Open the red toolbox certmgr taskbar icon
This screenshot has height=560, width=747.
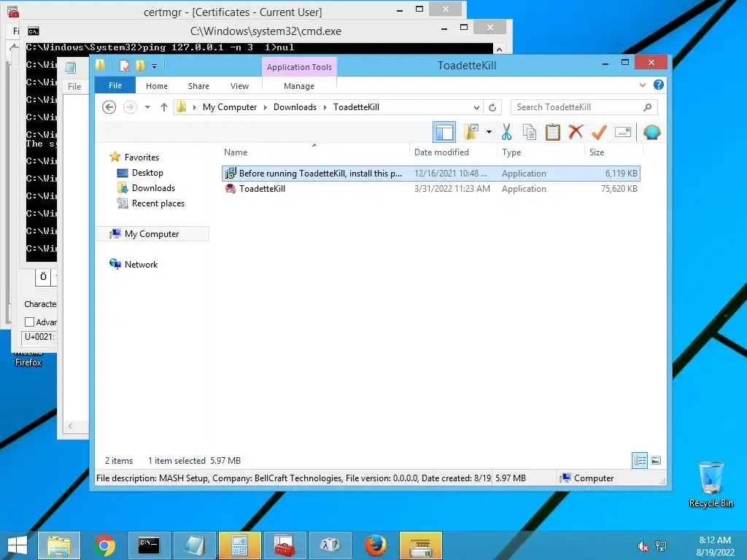(285, 545)
